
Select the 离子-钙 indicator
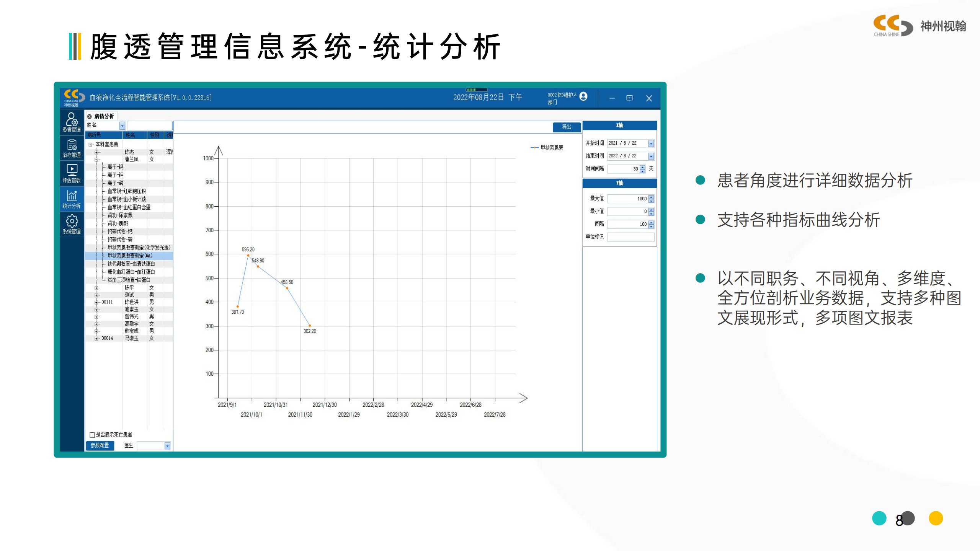pos(115,167)
